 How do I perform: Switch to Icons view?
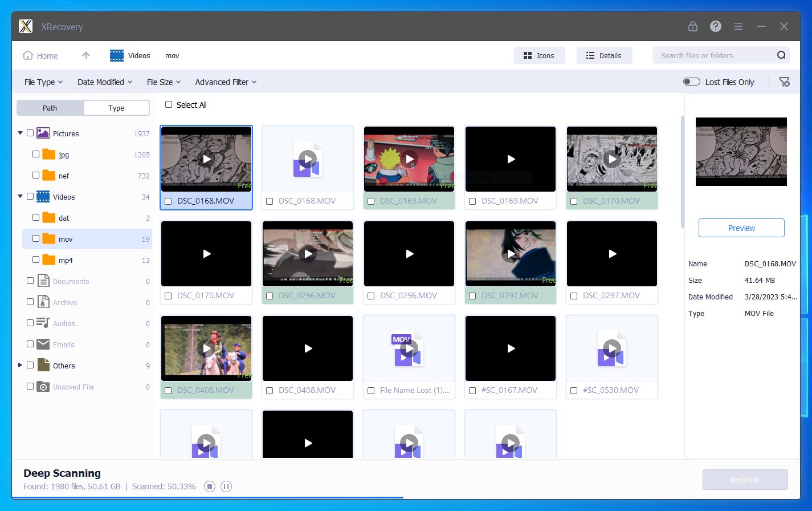(x=539, y=55)
